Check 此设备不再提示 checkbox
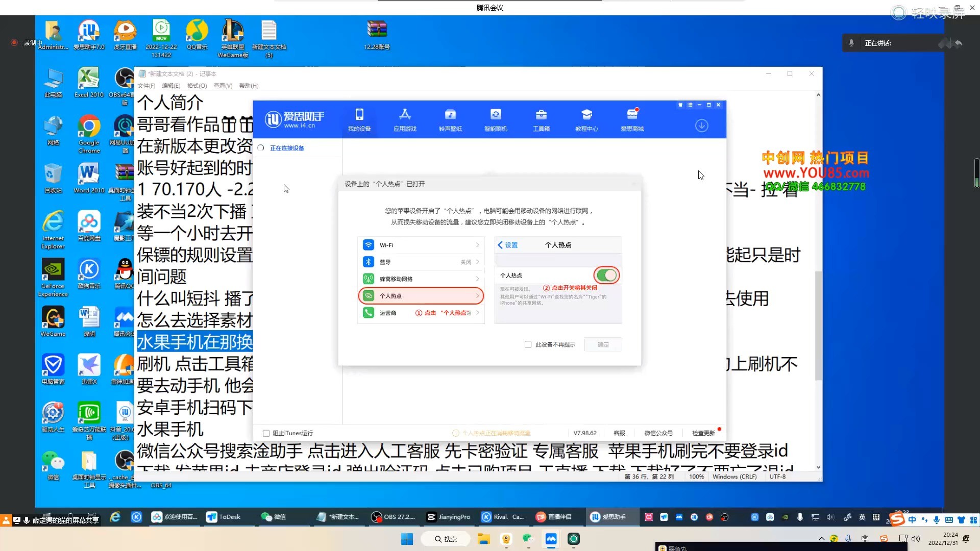The image size is (980, 551). tap(528, 344)
